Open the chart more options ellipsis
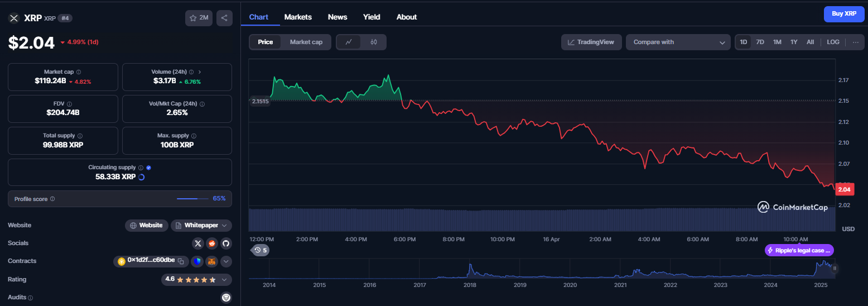The width and height of the screenshot is (868, 306). [855, 42]
